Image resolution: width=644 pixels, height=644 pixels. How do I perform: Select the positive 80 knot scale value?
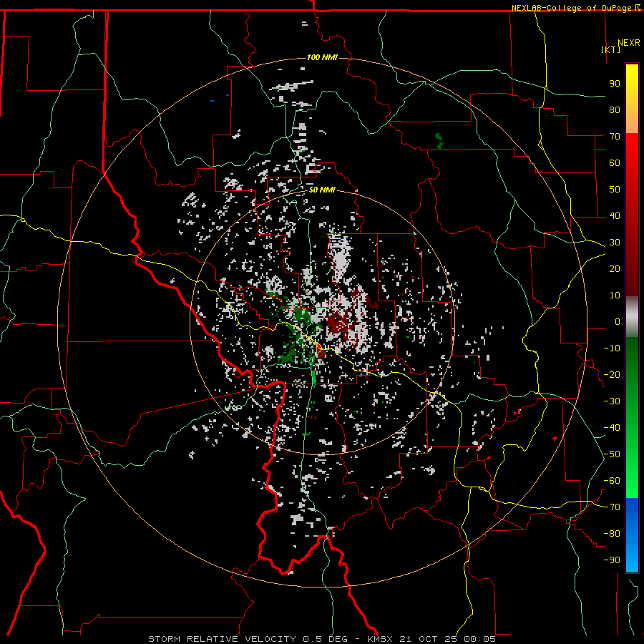[615, 110]
